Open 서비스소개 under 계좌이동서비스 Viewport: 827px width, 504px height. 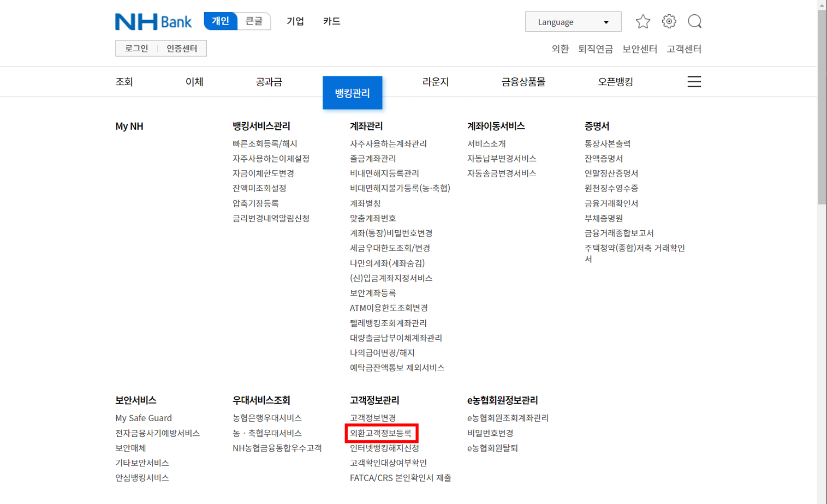tap(486, 143)
